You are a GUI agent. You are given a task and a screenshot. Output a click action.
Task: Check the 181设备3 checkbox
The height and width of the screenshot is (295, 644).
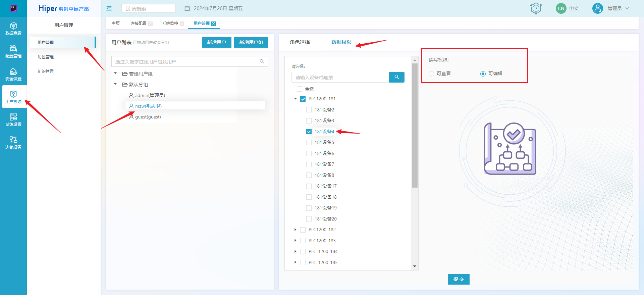309,120
